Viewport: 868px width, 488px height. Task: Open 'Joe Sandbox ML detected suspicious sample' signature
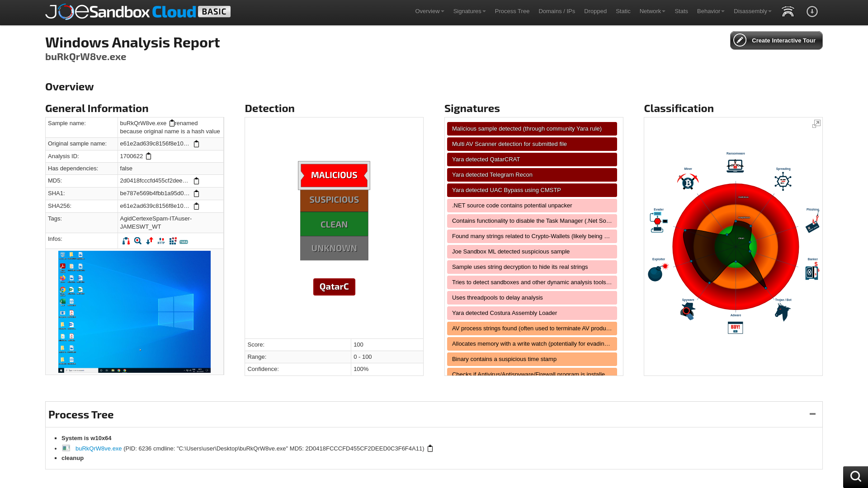(532, 252)
